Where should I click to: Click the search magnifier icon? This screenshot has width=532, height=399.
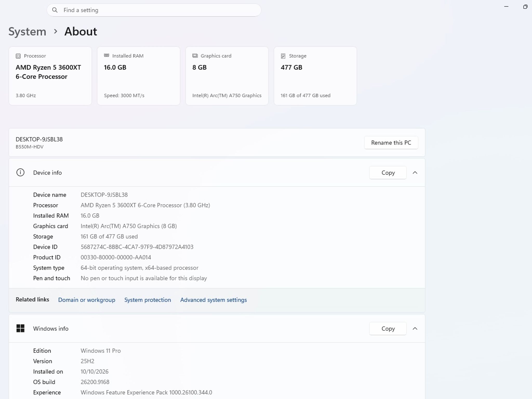click(x=55, y=10)
